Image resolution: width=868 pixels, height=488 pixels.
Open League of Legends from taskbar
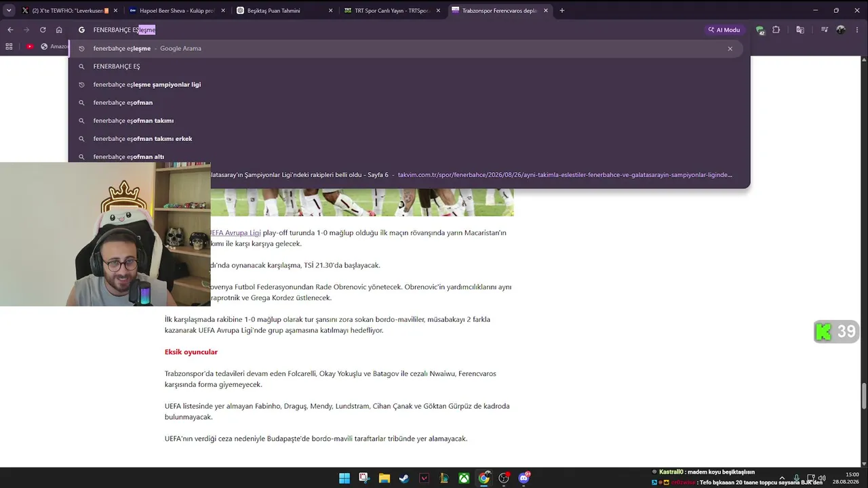click(444, 479)
